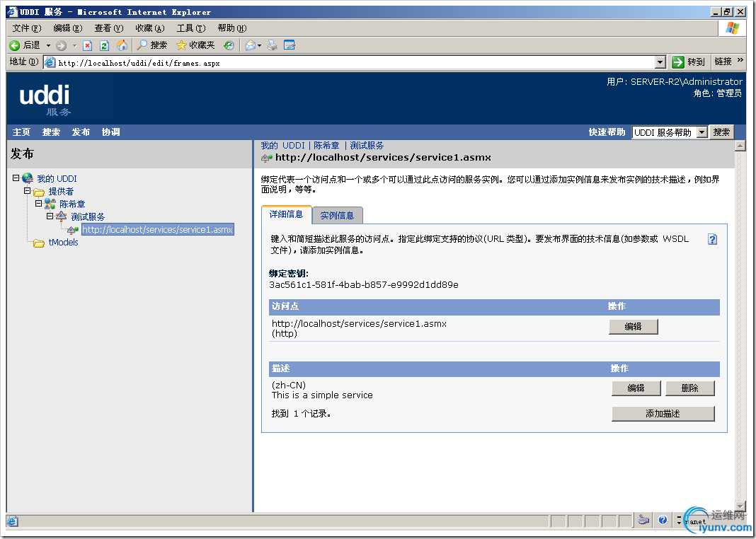Viewport: 756px width, 539px height.
Task: Open the 工具 menu
Action: click(x=191, y=28)
